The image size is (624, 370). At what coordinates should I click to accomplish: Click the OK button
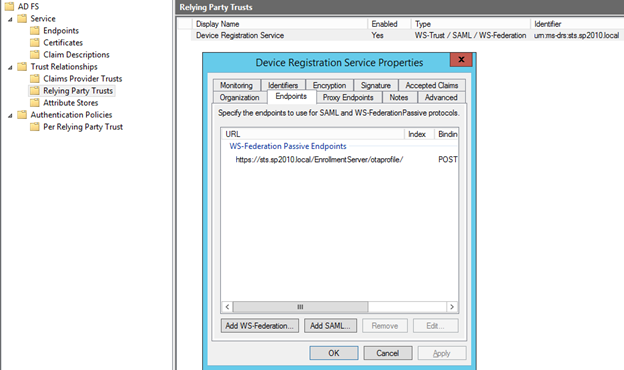point(334,353)
